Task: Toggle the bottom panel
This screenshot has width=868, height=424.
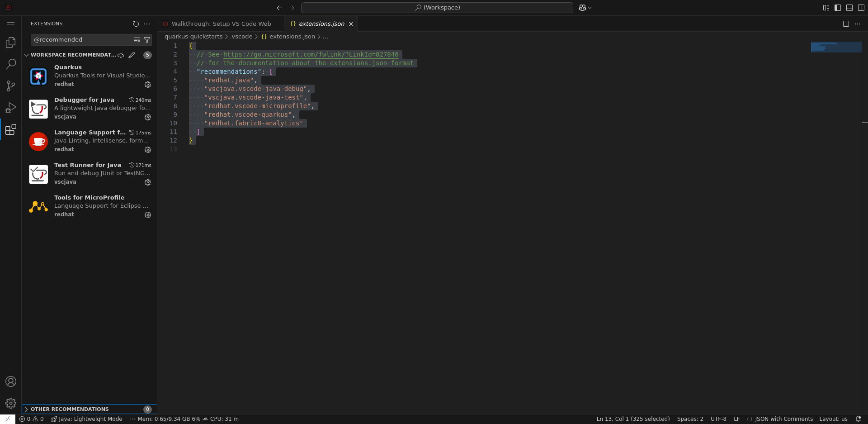Action: [x=849, y=8]
